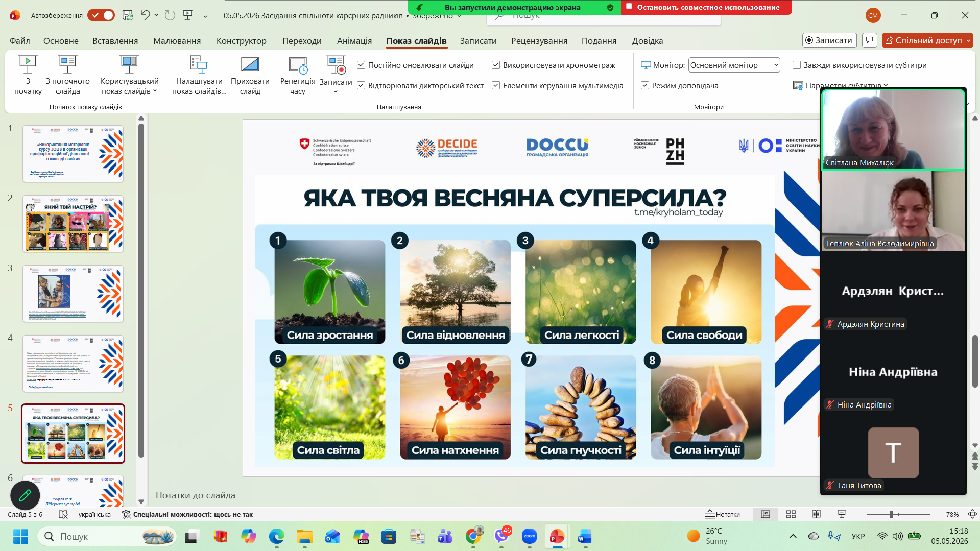Select slide 4 thumbnail
The width and height of the screenshot is (980, 551).
73,364
